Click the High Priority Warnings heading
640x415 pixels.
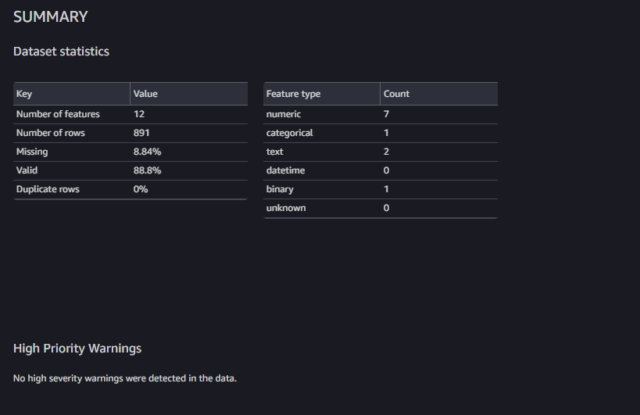coord(77,348)
